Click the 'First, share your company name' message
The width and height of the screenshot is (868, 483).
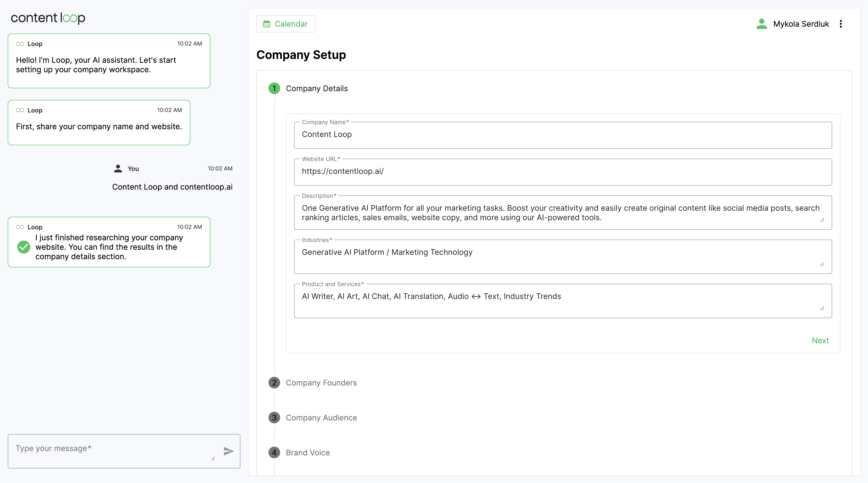click(x=99, y=126)
